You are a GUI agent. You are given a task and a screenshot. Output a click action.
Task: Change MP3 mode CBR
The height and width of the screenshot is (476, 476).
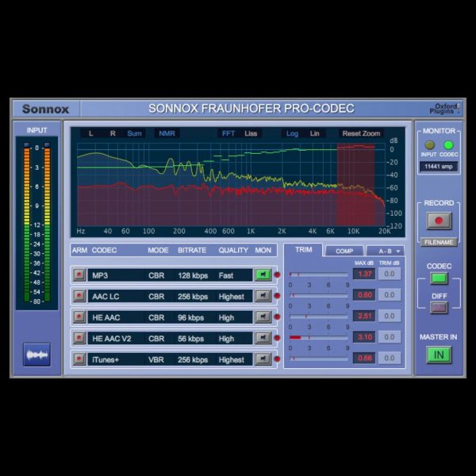pyautogui.click(x=156, y=275)
